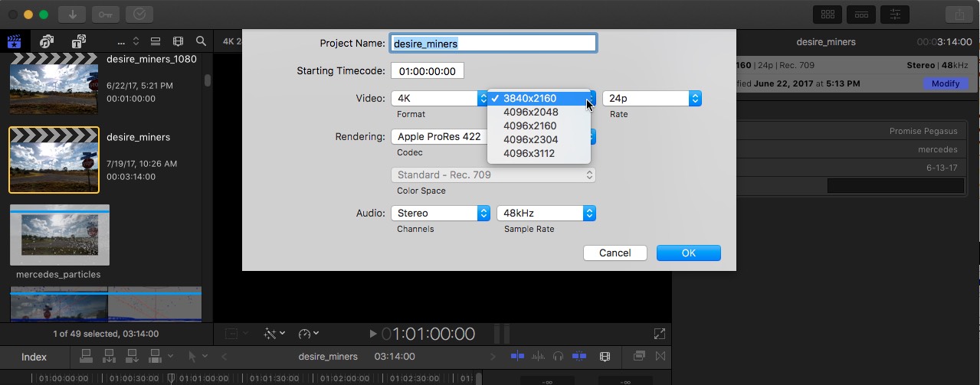Toggle filmstrip and list clip view
Screen dimensions: 980x385
[155, 41]
